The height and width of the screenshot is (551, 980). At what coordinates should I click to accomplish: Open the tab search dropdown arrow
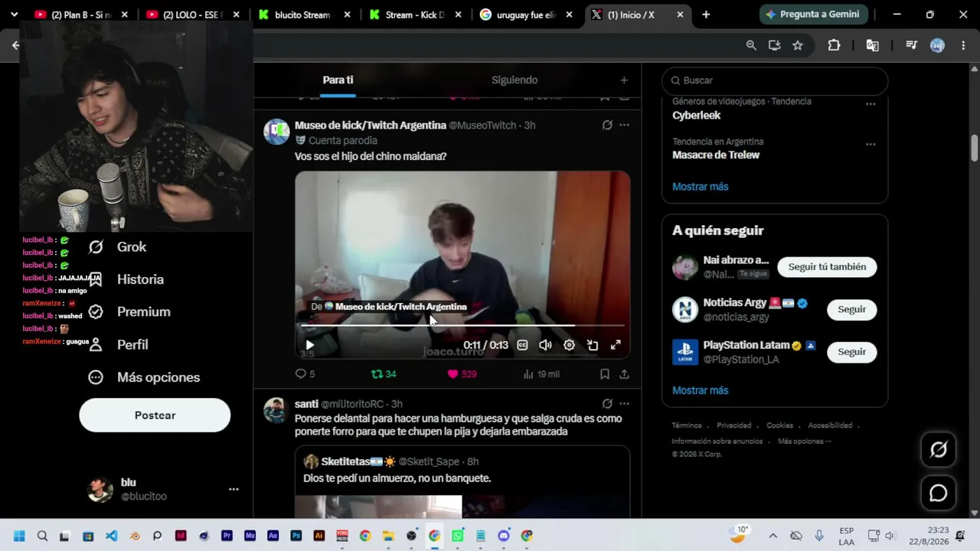tap(14, 15)
